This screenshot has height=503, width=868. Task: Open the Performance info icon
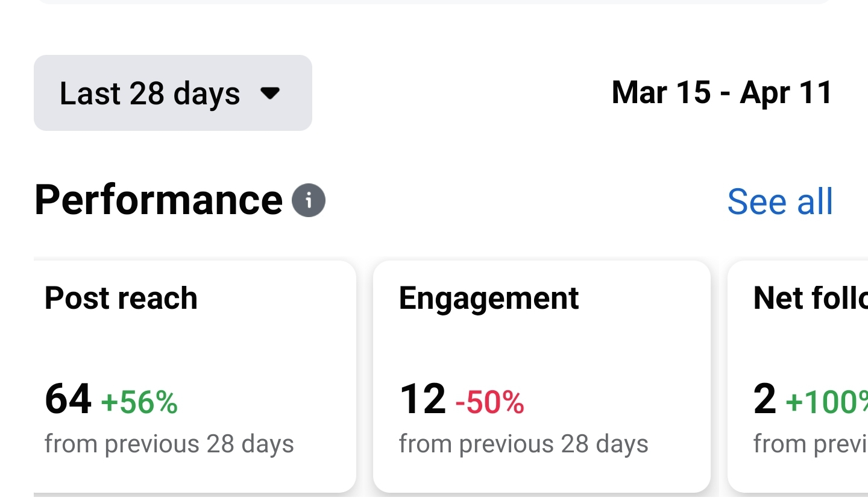coord(309,200)
